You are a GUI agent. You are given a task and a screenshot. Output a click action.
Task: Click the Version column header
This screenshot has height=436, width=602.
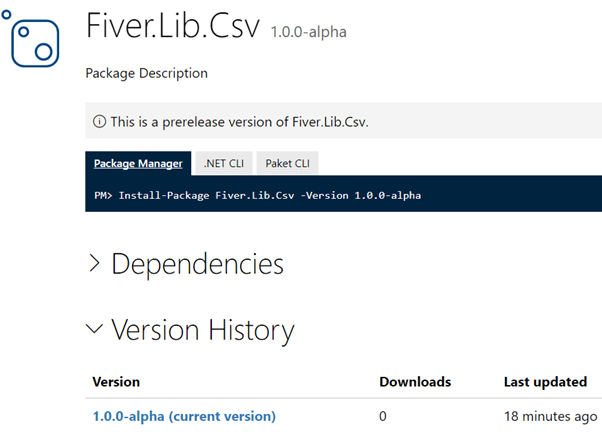[x=116, y=382]
